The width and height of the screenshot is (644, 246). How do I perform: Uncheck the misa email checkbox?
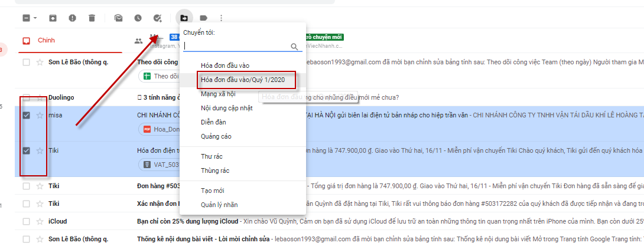(26, 116)
